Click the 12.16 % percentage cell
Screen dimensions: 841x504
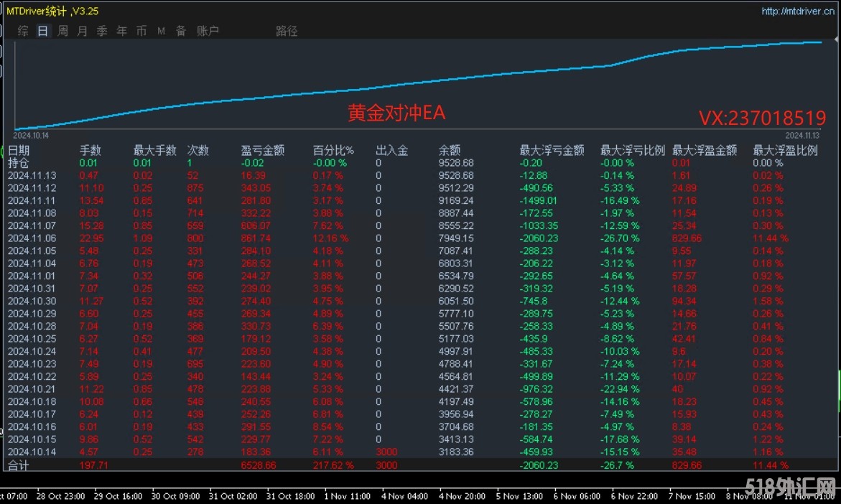pos(330,238)
